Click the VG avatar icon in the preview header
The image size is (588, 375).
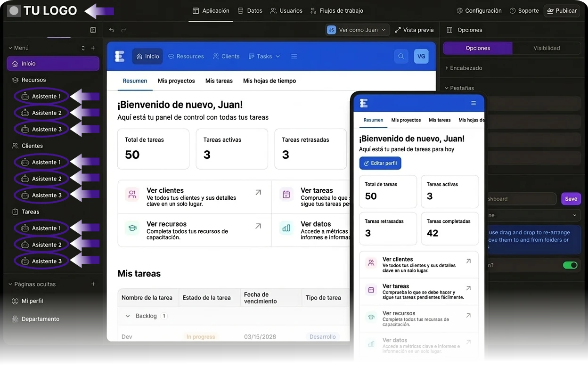(x=421, y=56)
